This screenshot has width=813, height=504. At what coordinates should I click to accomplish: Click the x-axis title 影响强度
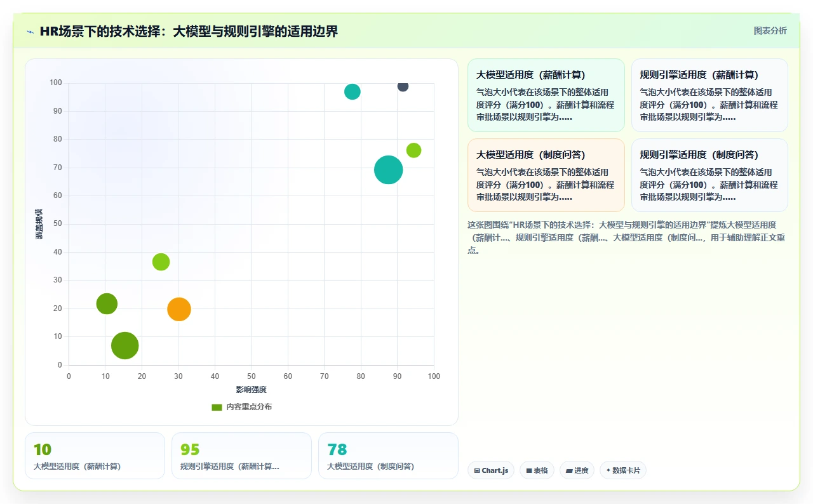251,389
